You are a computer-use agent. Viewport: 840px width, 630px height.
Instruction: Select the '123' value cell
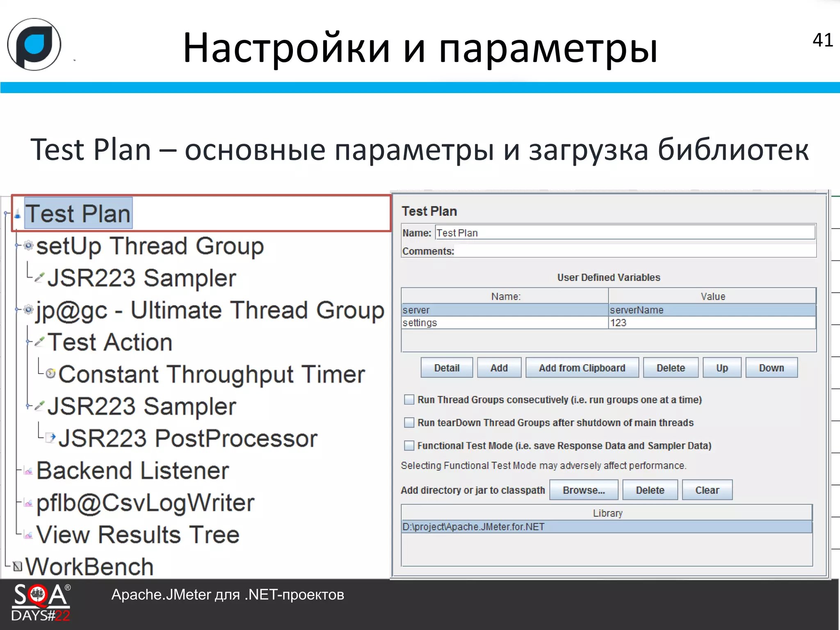[712, 323]
